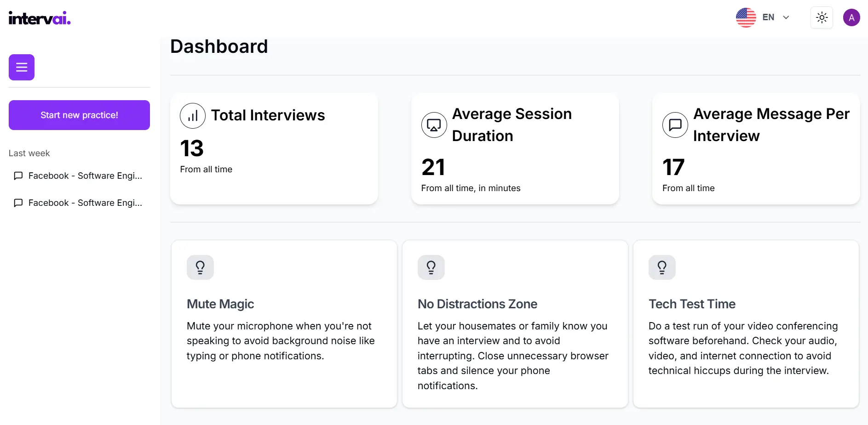Click the US flag icon
Viewport: 868px width, 425px height.
746,17
